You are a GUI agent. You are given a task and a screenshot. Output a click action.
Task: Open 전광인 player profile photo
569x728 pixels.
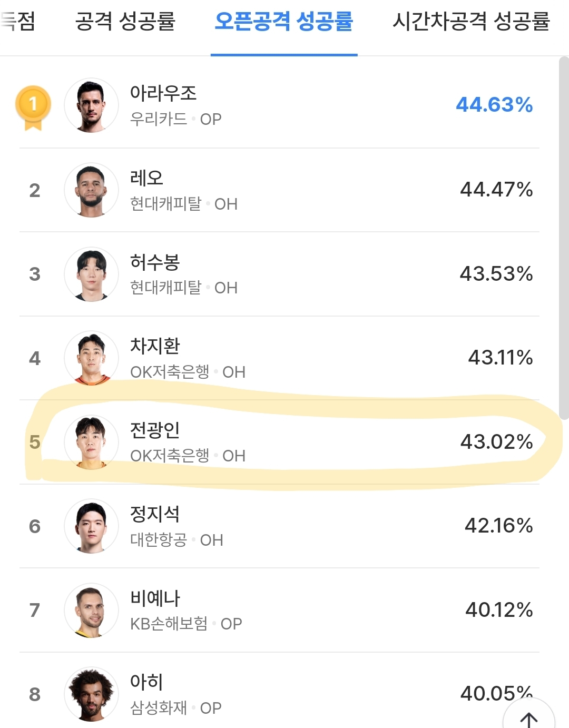tap(91, 442)
